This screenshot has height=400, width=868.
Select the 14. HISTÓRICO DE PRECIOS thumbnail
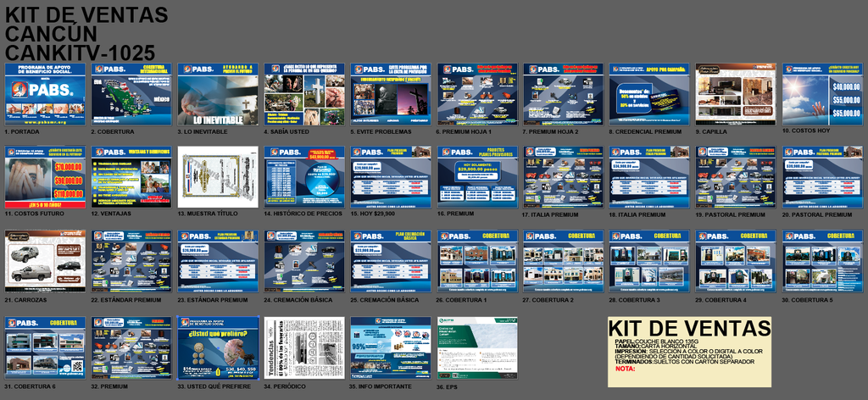[304, 177]
